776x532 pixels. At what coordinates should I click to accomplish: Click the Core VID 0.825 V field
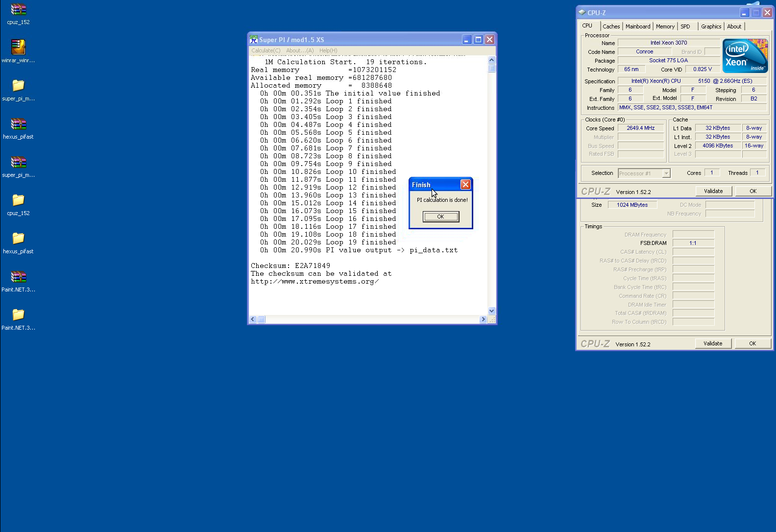(x=703, y=69)
